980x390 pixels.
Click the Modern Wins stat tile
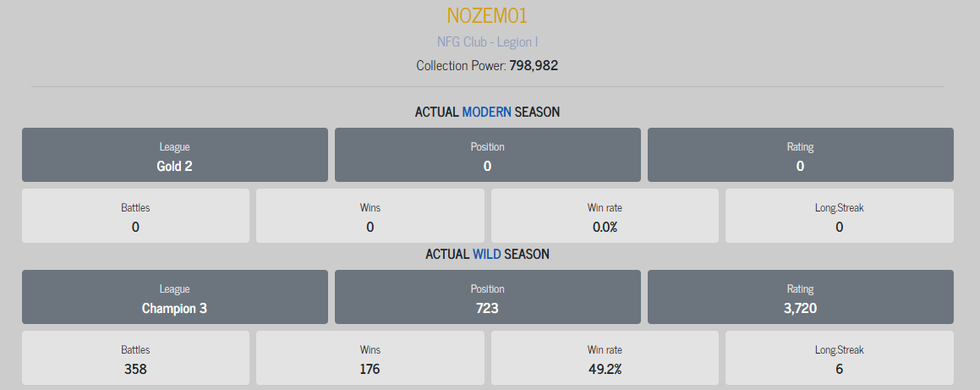370,216
